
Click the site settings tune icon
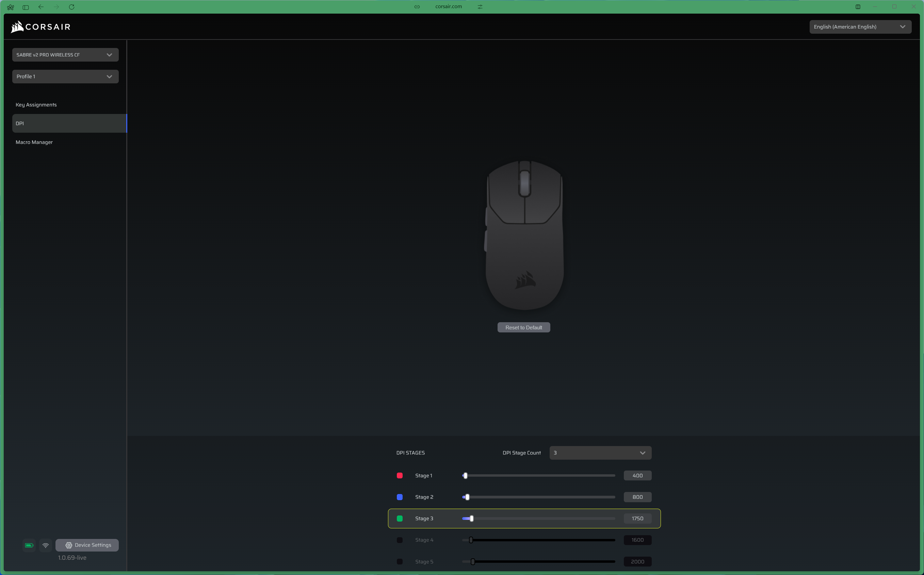[x=480, y=6]
